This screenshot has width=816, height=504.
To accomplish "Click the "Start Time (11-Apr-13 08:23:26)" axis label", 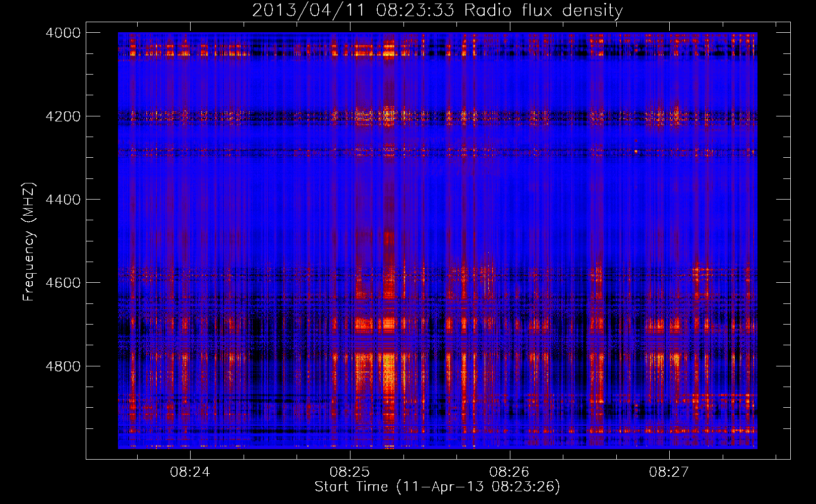I will (x=437, y=487).
